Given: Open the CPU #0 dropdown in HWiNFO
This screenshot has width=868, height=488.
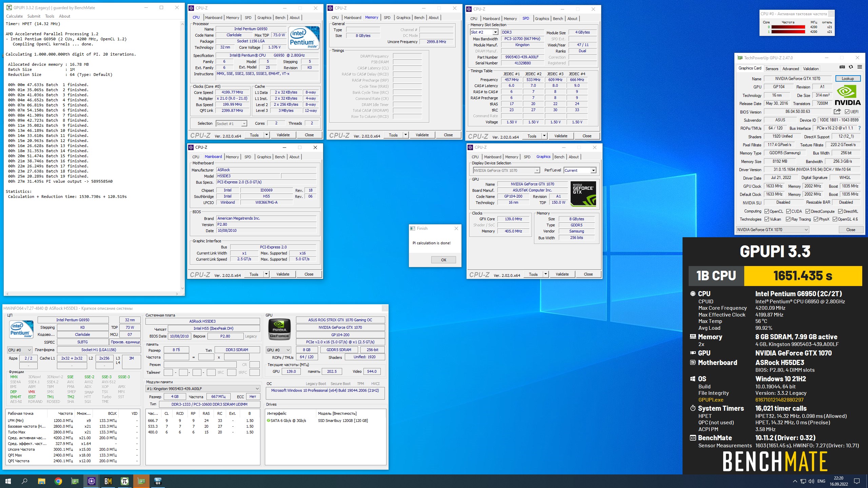Looking at the screenshot, I should point(20,350).
